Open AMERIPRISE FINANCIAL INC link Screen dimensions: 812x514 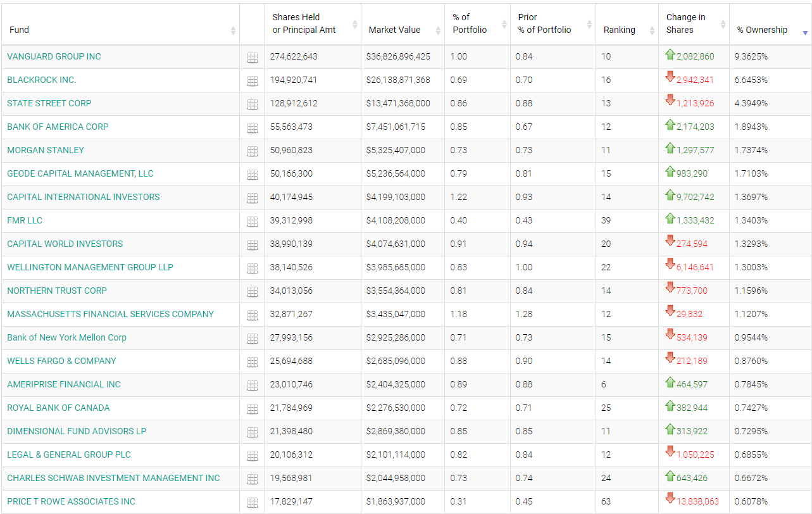[x=64, y=384]
